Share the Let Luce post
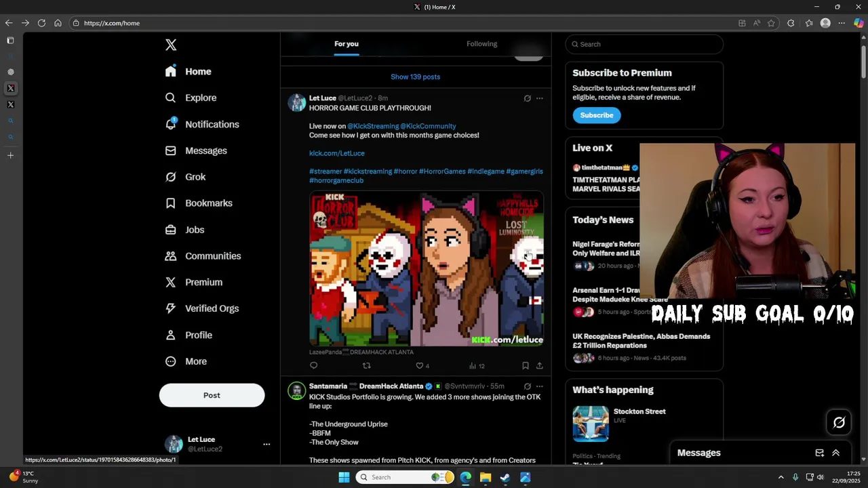Image resolution: width=868 pixels, height=488 pixels. click(539, 366)
